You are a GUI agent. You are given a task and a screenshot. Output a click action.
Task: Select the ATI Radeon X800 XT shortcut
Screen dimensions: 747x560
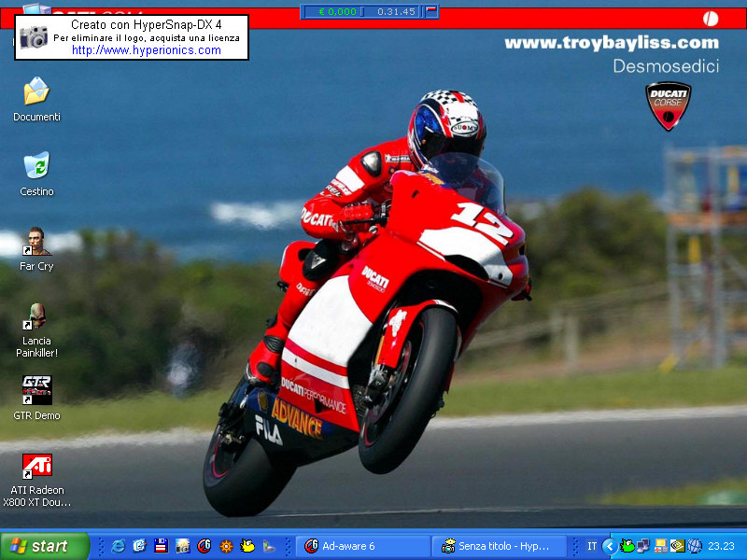coord(36,480)
